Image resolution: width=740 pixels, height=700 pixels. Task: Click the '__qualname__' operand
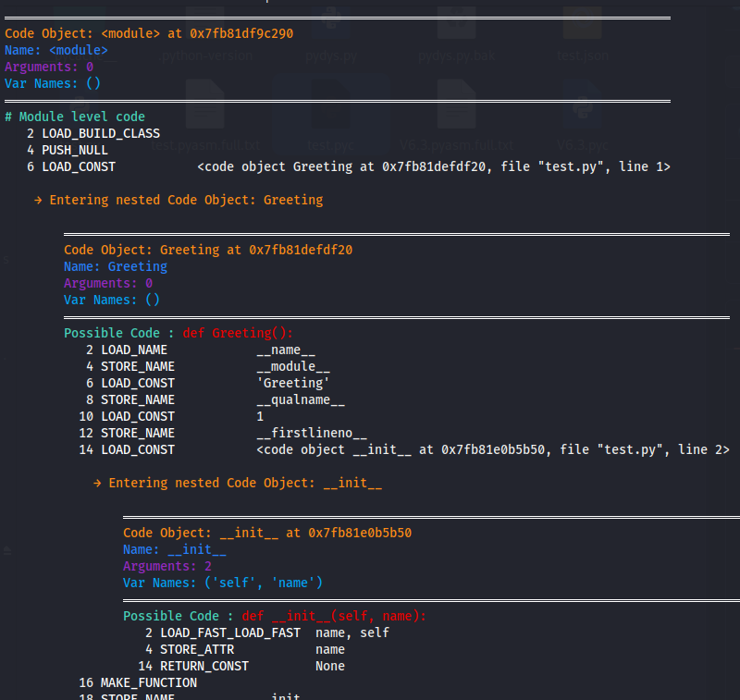301,400
